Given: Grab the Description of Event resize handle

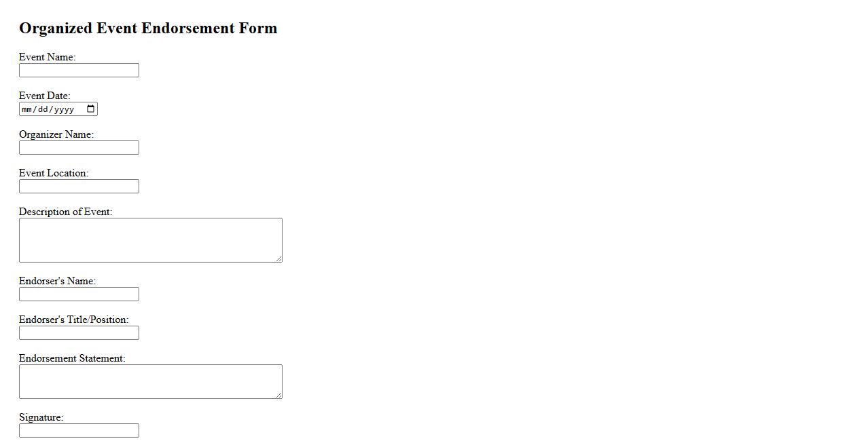Looking at the screenshot, I should [278, 258].
